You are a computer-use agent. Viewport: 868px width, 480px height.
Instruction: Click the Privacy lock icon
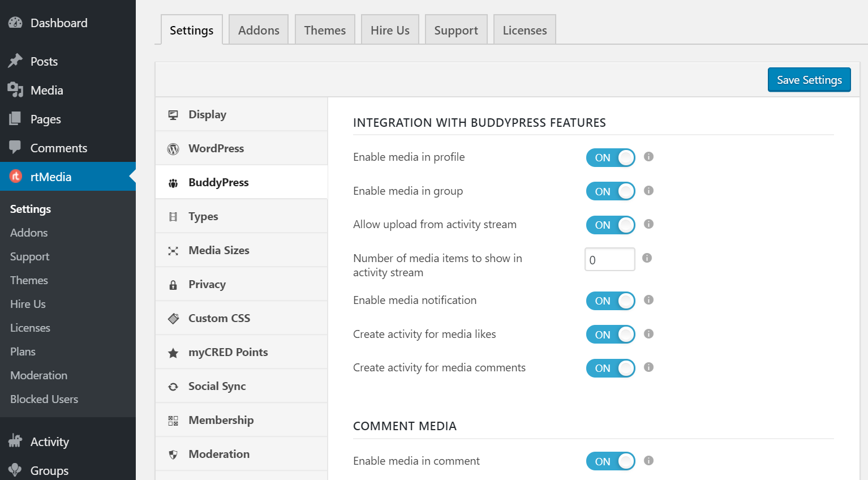coord(173,284)
